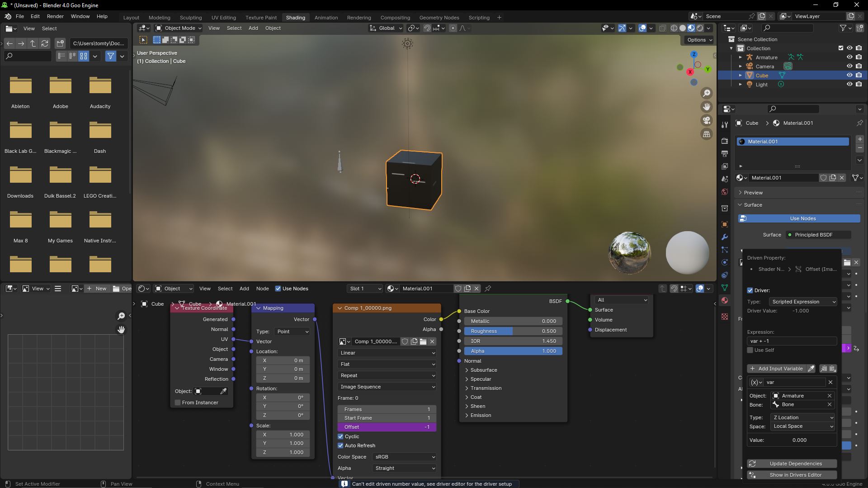Switch to the Geometry Nodes workspace tab
Viewport: 868px width, 488px height.
coord(439,18)
